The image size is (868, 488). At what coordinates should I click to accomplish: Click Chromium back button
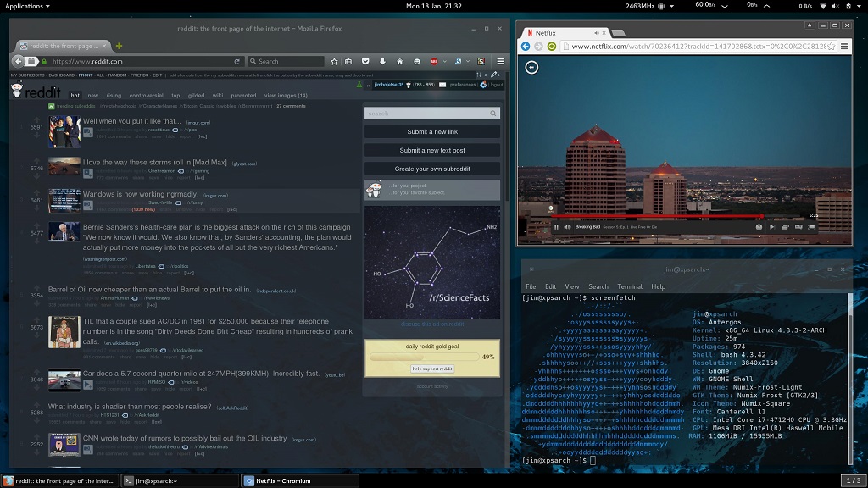(526, 47)
